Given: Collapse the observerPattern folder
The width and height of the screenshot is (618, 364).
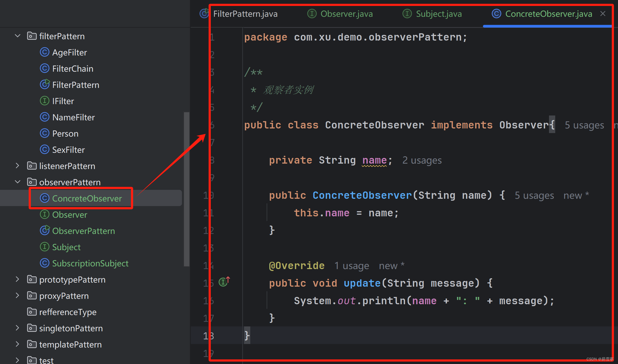Looking at the screenshot, I should point(18,182).
